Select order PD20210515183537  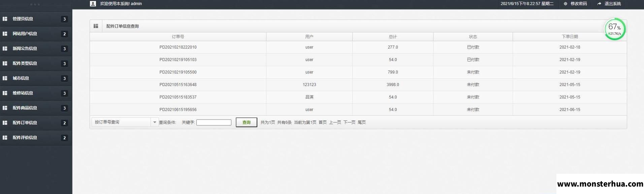point(178,97)
